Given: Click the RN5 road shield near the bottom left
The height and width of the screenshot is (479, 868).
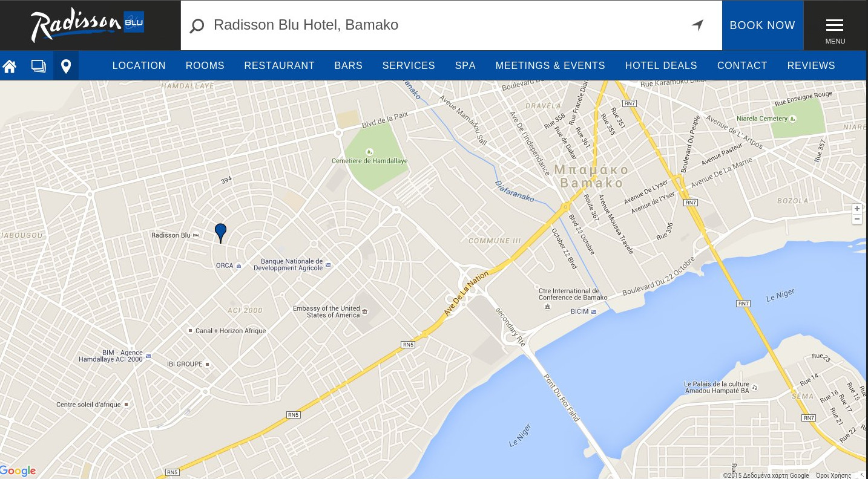Looking at the screenshot, I should (173, 472).
